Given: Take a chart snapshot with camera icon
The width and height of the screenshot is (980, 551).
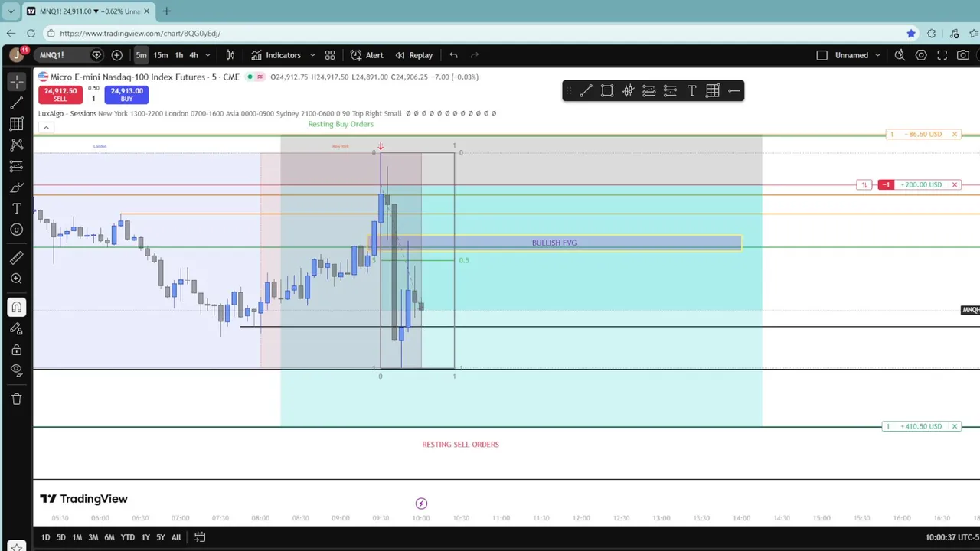Looking at the screenshot, I should tap(963, 55).
